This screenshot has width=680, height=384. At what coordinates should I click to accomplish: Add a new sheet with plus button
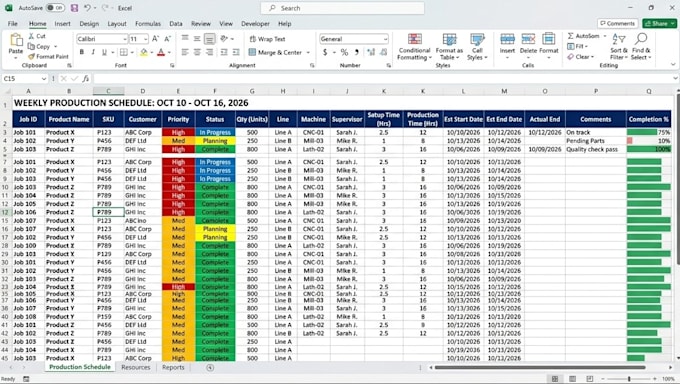[210, 368]
